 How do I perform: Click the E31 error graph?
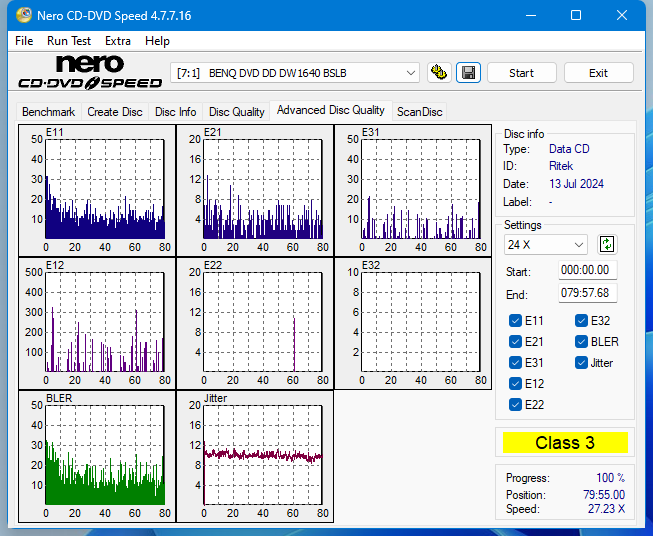tap(413, 190)
